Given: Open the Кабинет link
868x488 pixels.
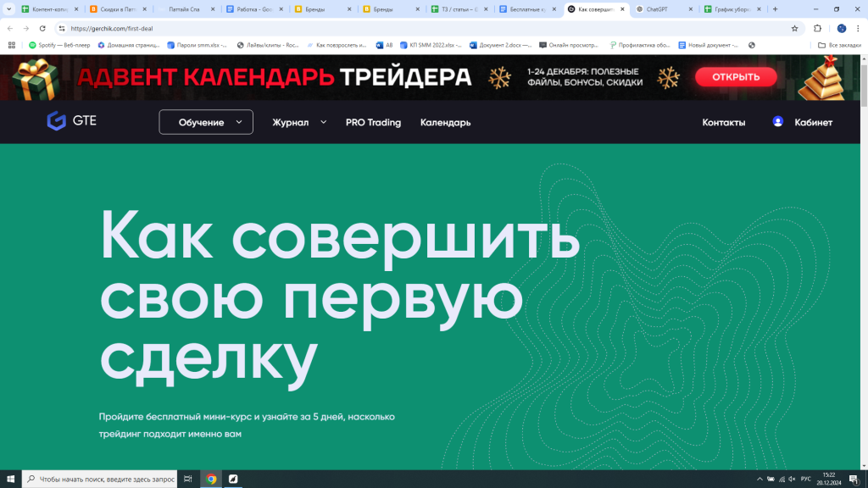Looking at the screenshot, I should [x=813, y=122].
